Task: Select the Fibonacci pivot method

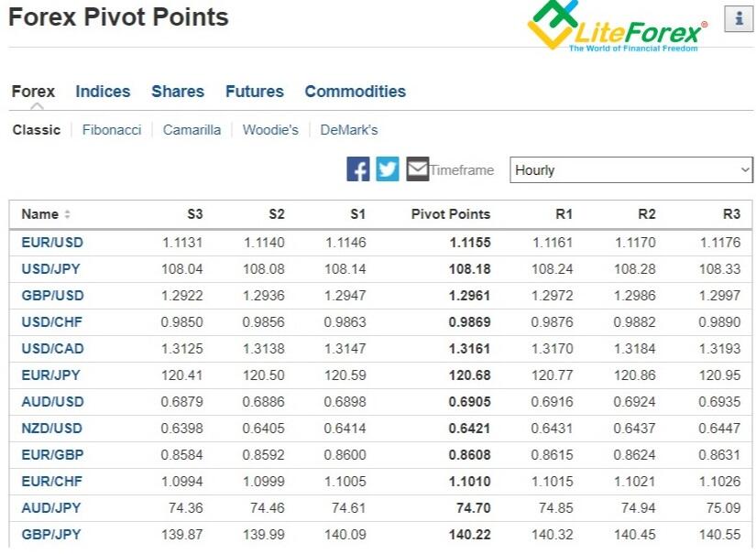Action: coord(112,130)
